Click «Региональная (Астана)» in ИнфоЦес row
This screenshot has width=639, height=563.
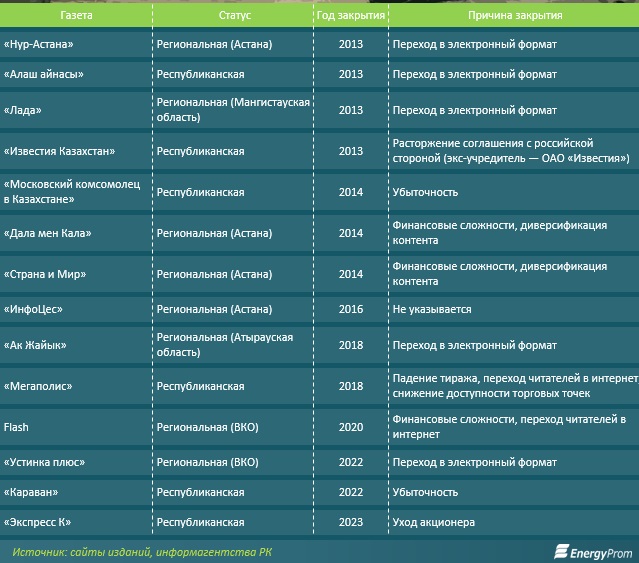tap(214, 309)
